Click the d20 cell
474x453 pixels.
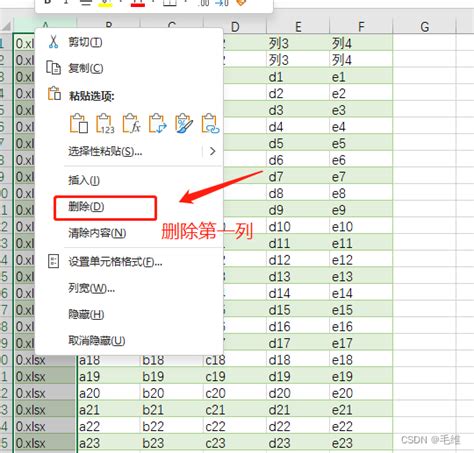[298, 393]
